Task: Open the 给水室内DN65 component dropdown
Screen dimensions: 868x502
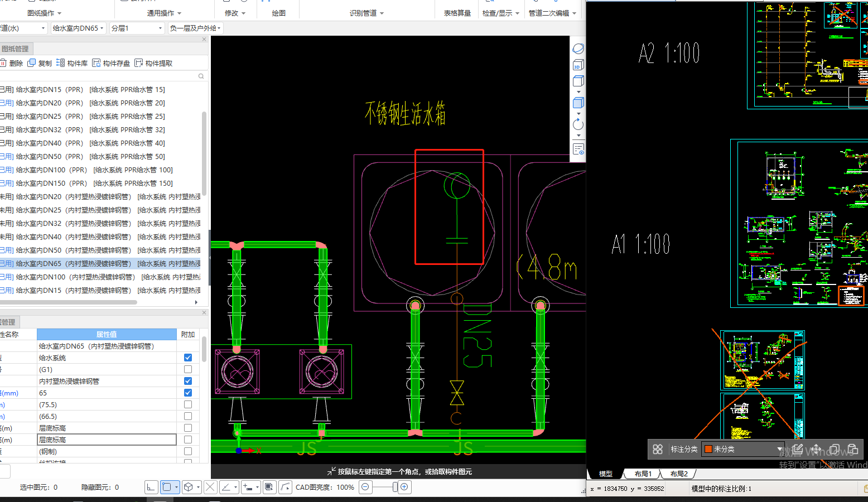Action: coord(78,28)
